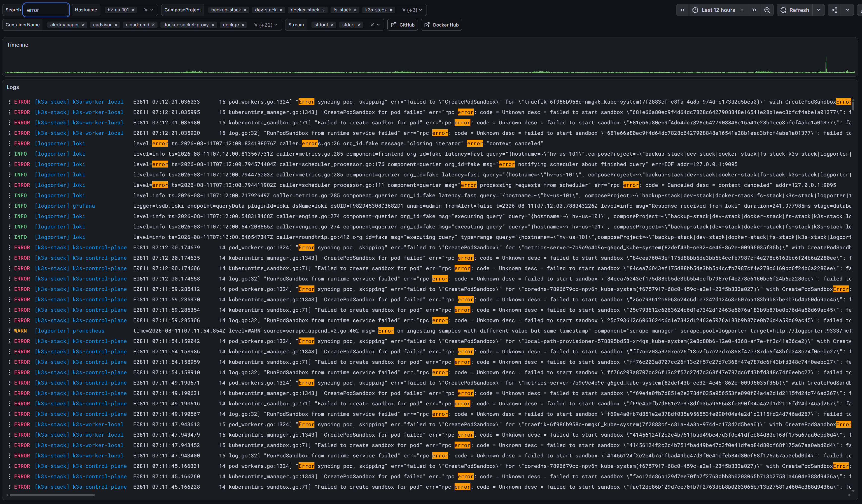Clear all ComposeProject selections
Image resolution: width=862 pixels, height=504 pixels.
pyautogui.click(x=404, y=10)
